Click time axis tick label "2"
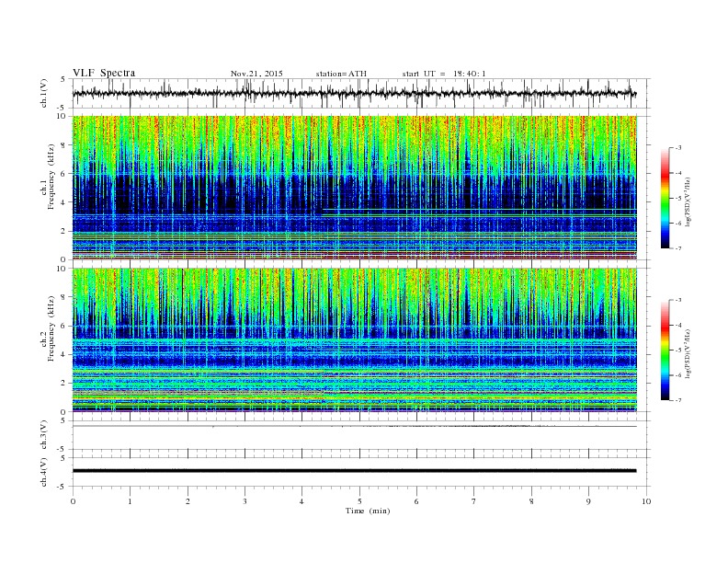728x563 pixels. click(188, 501)
